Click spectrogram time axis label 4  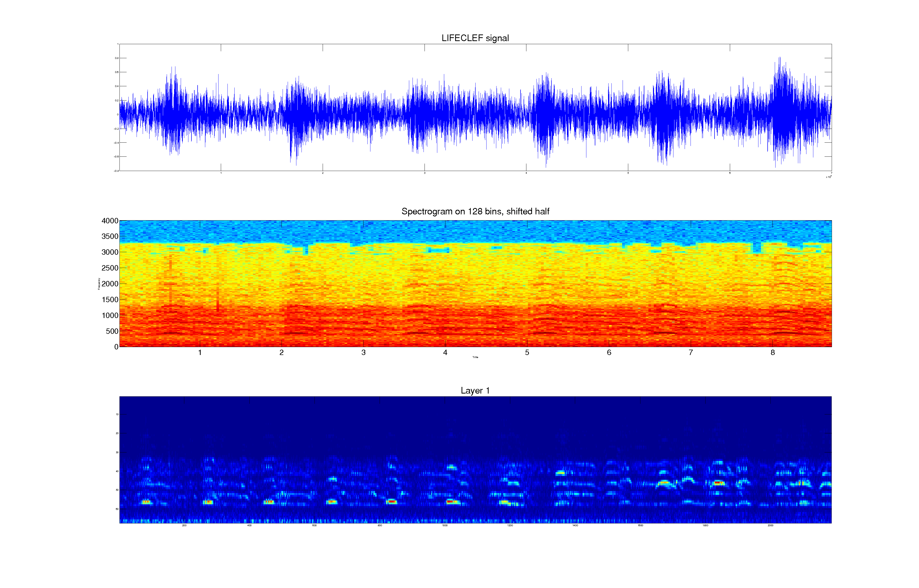[445, 353]
